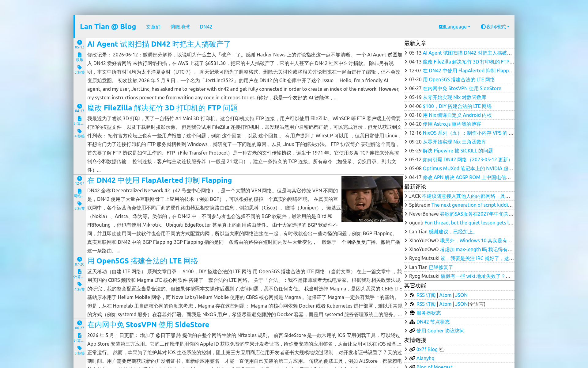
Task: Click the globe icon beside 服务器状态
Action: point(412,313)
